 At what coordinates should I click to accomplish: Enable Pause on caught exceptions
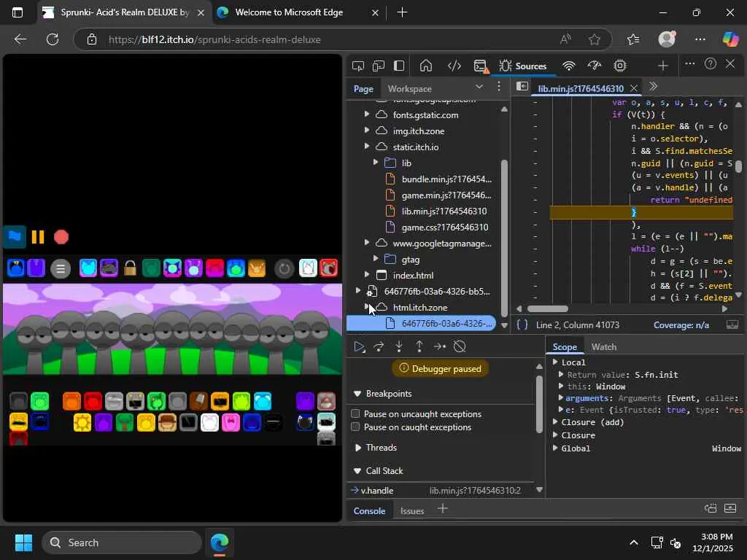356,427
